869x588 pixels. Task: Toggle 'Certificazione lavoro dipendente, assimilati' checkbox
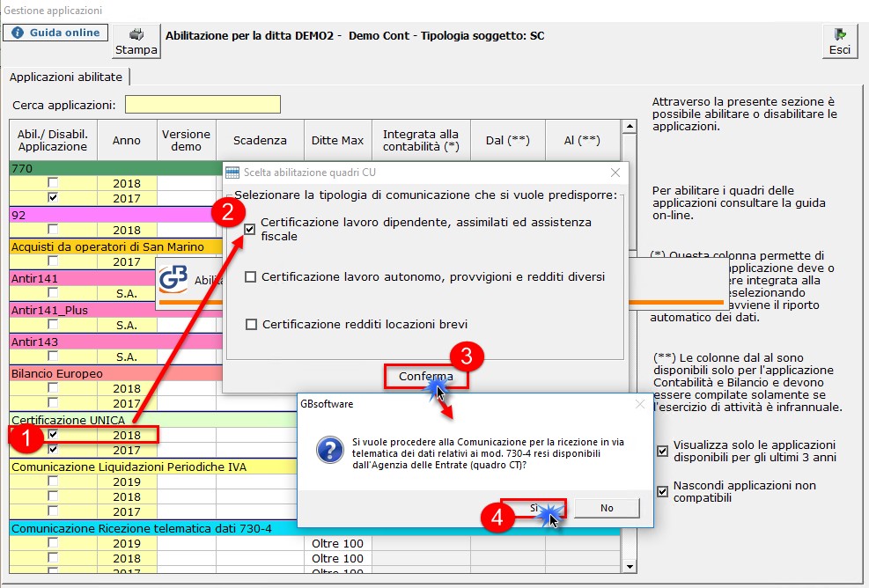250,229
